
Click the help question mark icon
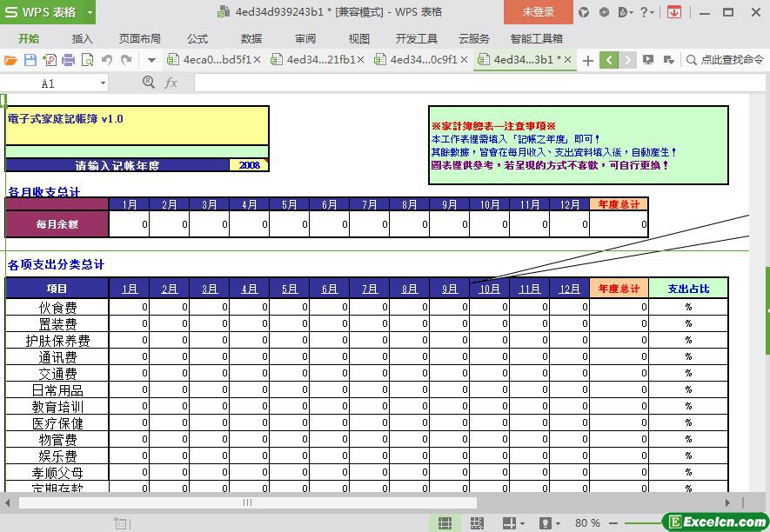coord(644,12)
